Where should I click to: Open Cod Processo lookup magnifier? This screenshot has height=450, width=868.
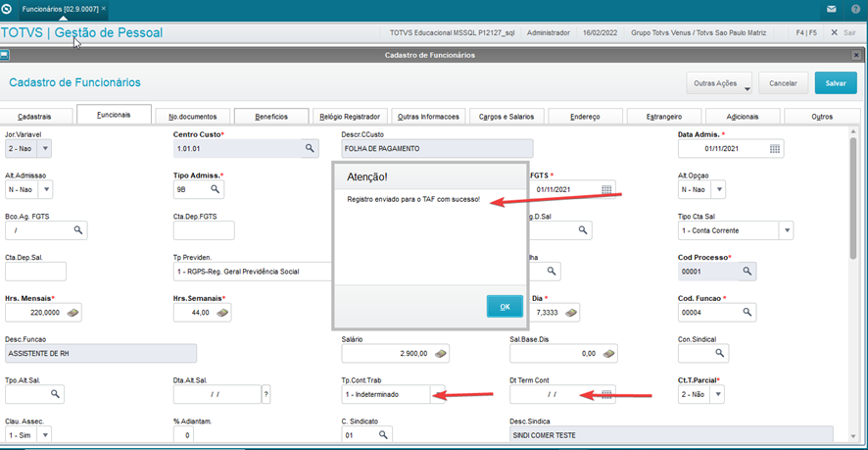[x=747, y=271]
